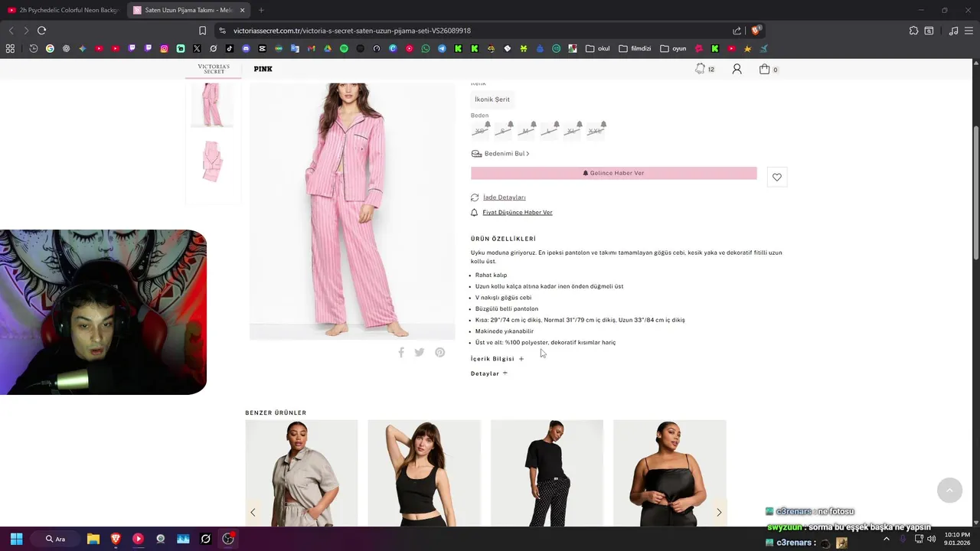Image resolution: width=980 pixels, height=551 pixels.
Task: Select size S
Action: pos(503,131)
